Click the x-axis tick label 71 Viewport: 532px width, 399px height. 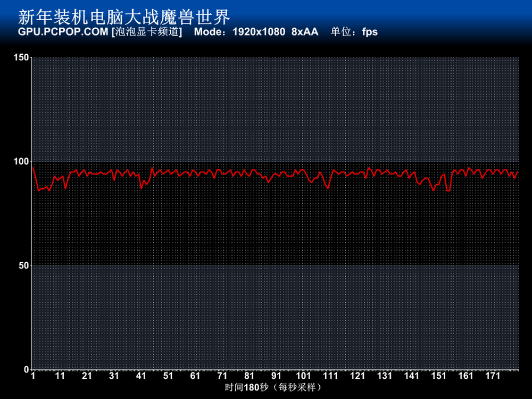pyautogui.click(x=222, y=376)
